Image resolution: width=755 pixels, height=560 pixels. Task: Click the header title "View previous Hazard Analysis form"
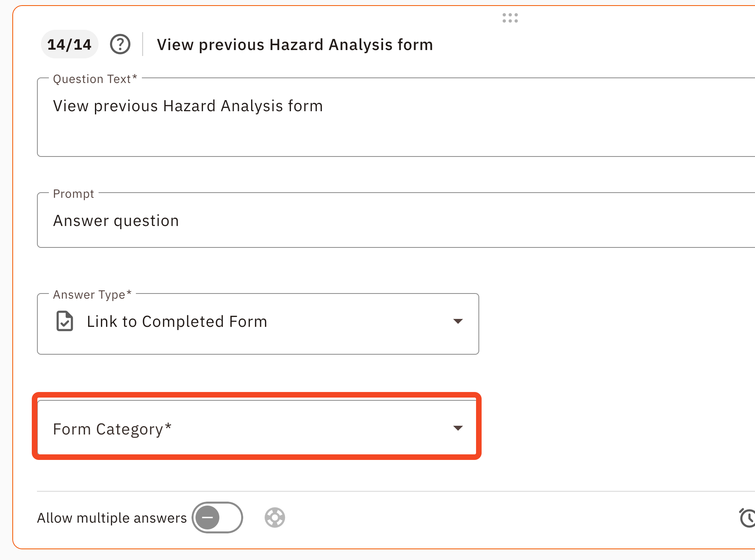tap(294, 45)
